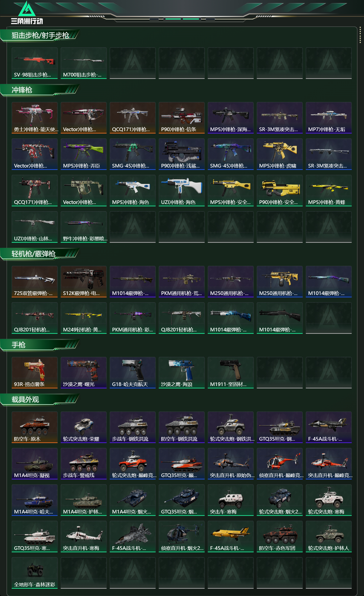
Task: Choose the 93R-捞点薯条 pistol skin
Action: tap(34, 373)
